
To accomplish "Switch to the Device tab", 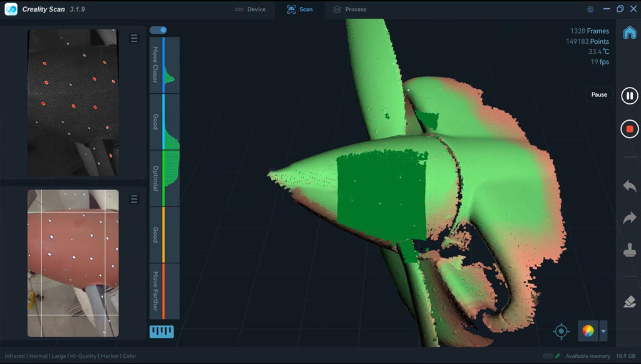I will (250, 9).
